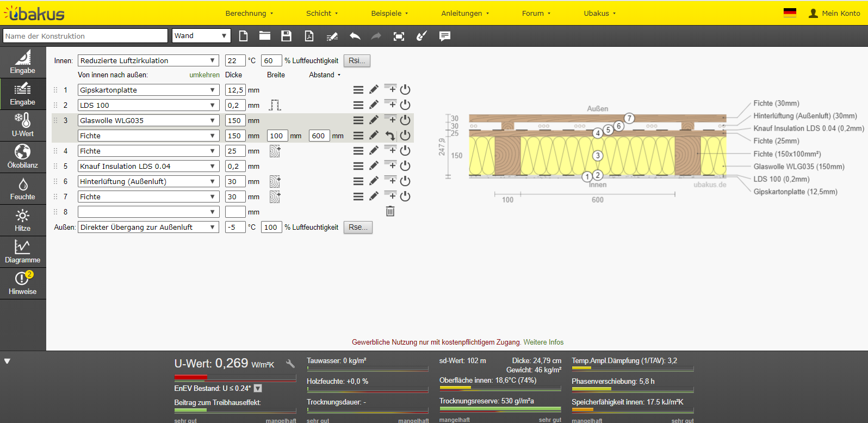Disable the Hinterlüftung layer via power icon
868x423 pixels.
(x=405, y=181)
